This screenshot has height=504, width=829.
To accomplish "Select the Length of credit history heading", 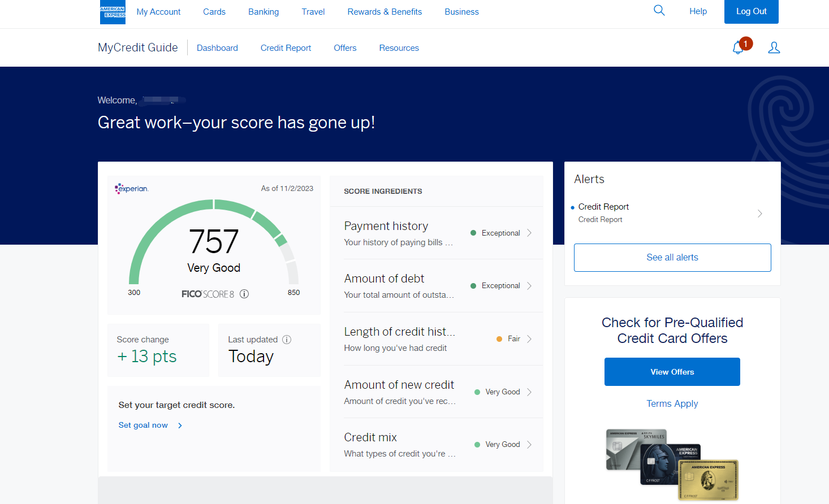I will tap(399, 332).
